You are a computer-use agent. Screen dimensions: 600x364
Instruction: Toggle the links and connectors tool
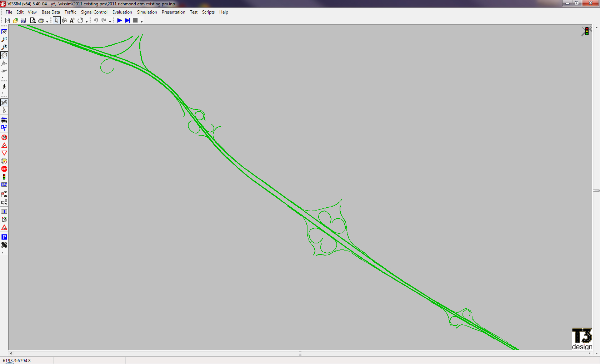click(x=4, y=102)
